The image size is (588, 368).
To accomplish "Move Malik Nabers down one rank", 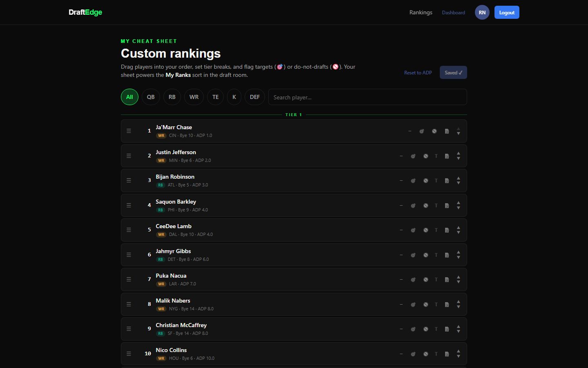I will 459,307.
